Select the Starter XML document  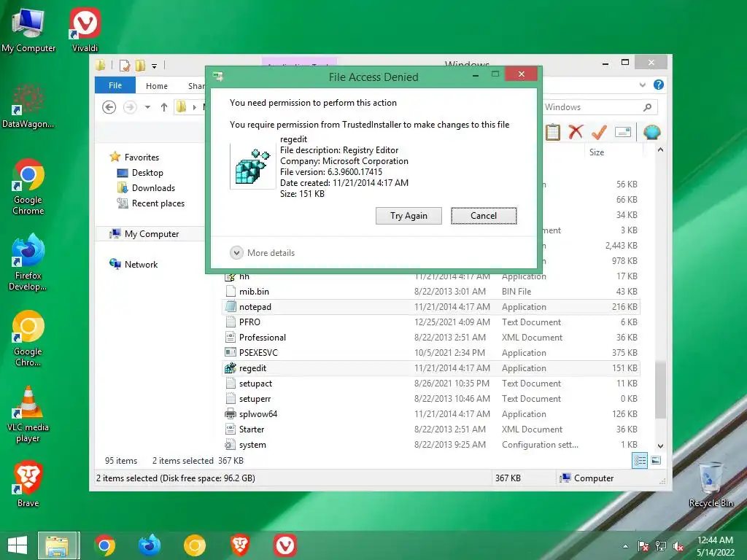[x=431, y=429]
